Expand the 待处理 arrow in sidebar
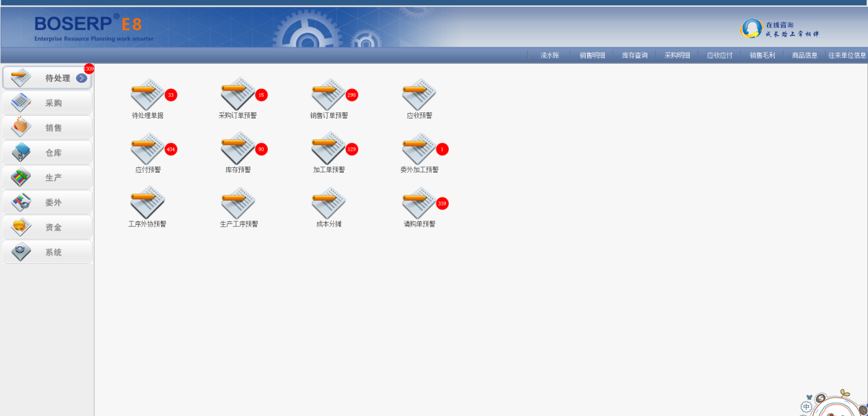Viewport: 868px width, 416px height. point(82,78)
